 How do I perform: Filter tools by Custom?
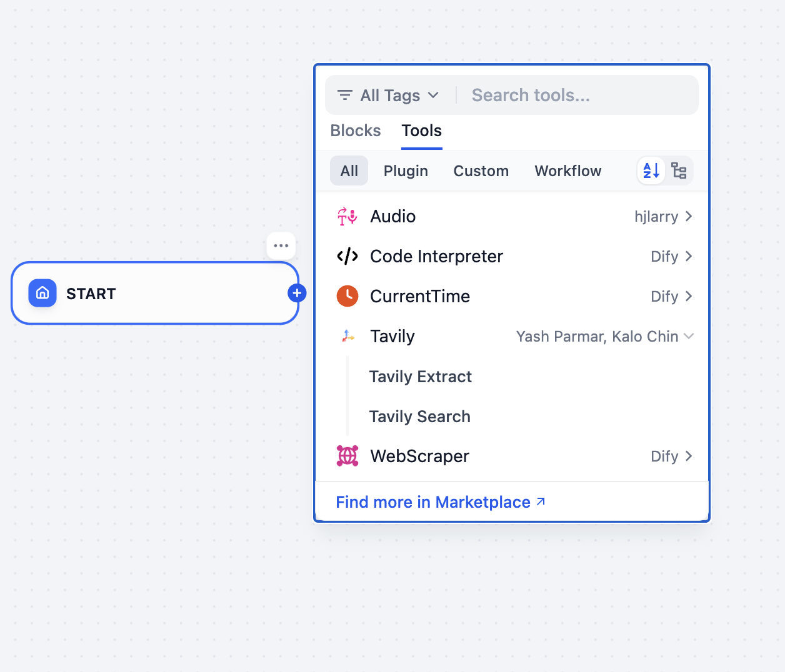click(x=481, y=170)
